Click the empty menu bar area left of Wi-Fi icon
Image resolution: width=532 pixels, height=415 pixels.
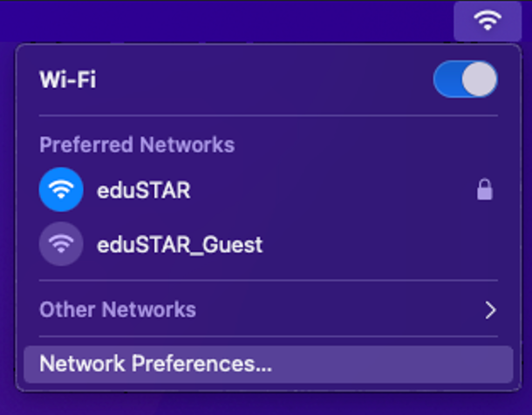[218, 19]
